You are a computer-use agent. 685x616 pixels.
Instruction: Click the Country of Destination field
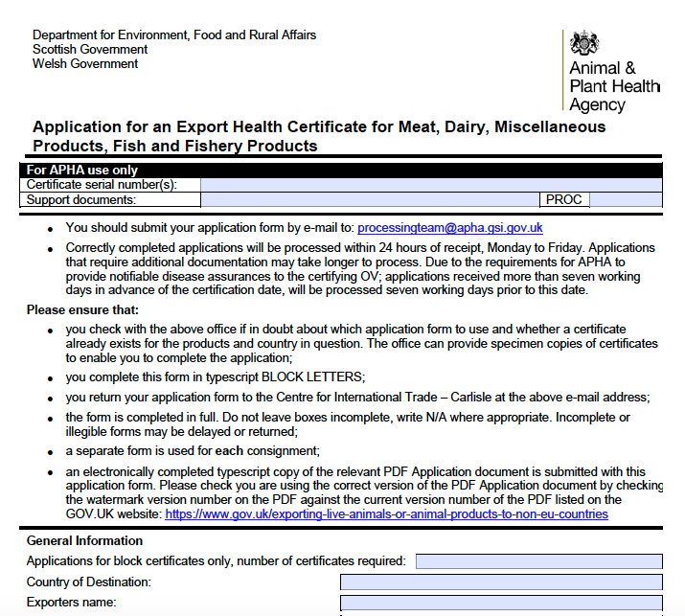tap(501, 582)
